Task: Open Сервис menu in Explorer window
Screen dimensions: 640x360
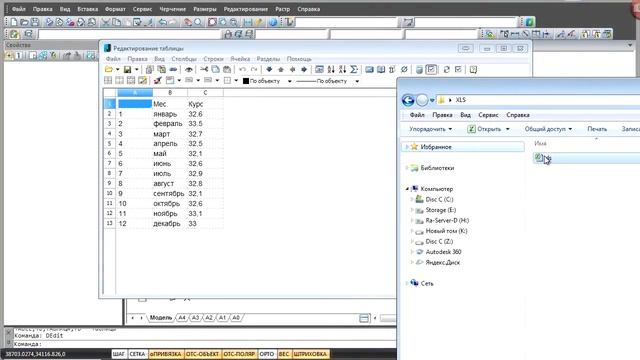Action: (488, 115)
